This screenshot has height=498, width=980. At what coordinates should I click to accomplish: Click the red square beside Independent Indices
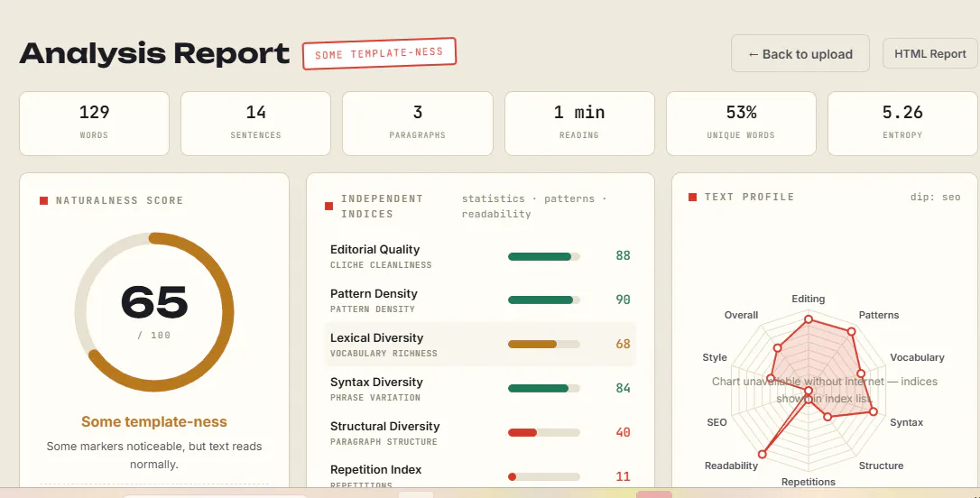tap(328, 207)
